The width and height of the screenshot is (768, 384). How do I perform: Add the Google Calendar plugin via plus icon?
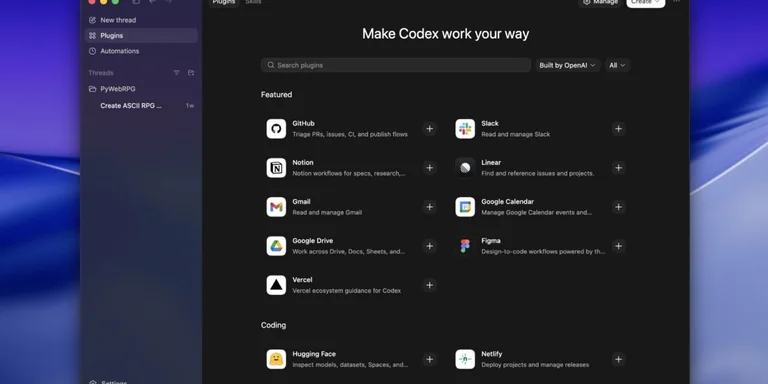pos(619,207)
